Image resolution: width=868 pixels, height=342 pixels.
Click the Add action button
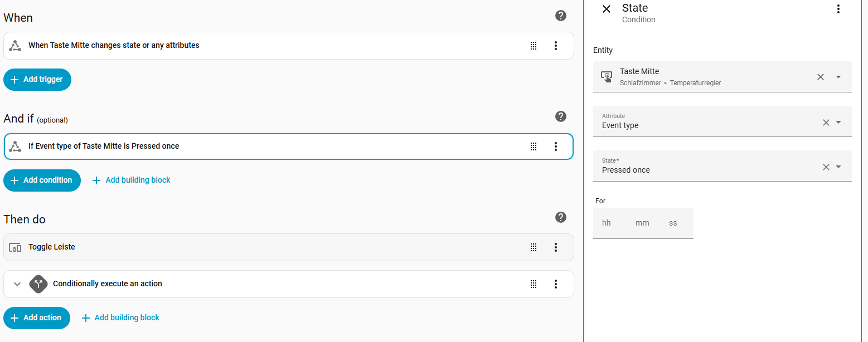pos(37,318)
